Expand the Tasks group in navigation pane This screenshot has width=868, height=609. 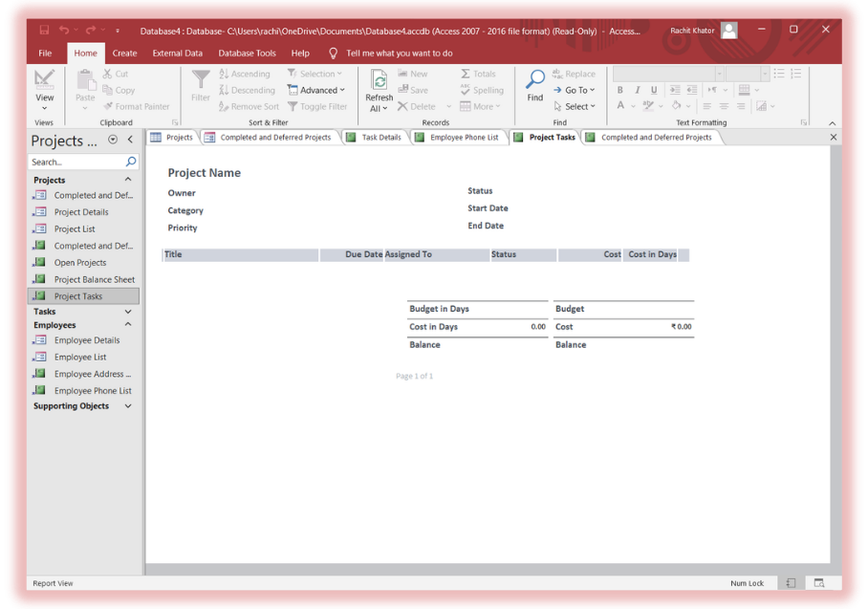[x=128, y=312]
